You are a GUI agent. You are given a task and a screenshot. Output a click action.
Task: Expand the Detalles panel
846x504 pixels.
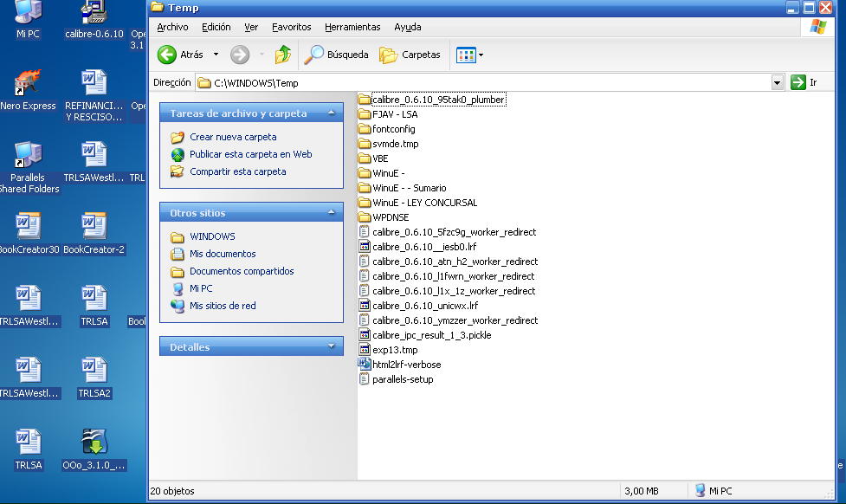332,346
